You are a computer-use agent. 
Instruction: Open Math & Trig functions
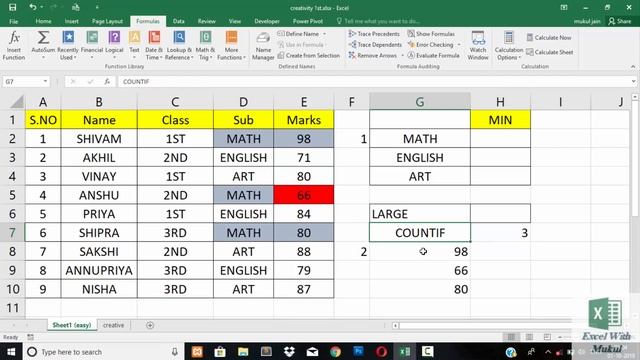point(205,45)
